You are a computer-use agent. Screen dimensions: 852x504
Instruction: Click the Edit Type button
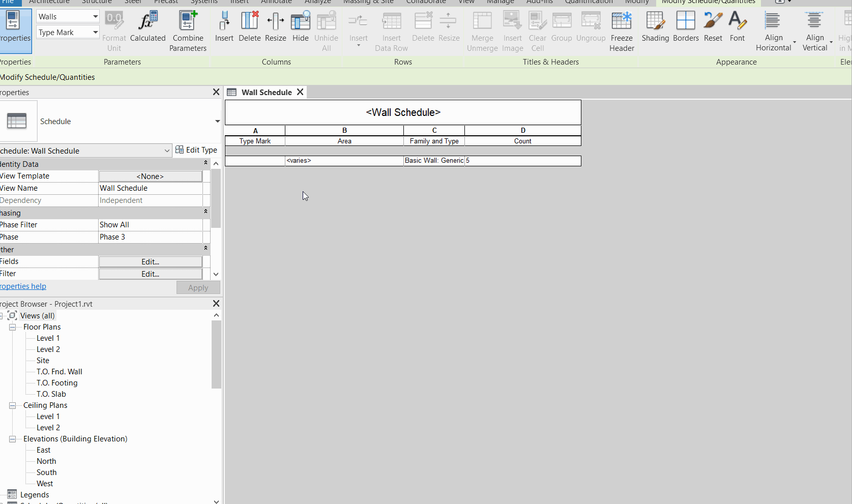point(197,150)
